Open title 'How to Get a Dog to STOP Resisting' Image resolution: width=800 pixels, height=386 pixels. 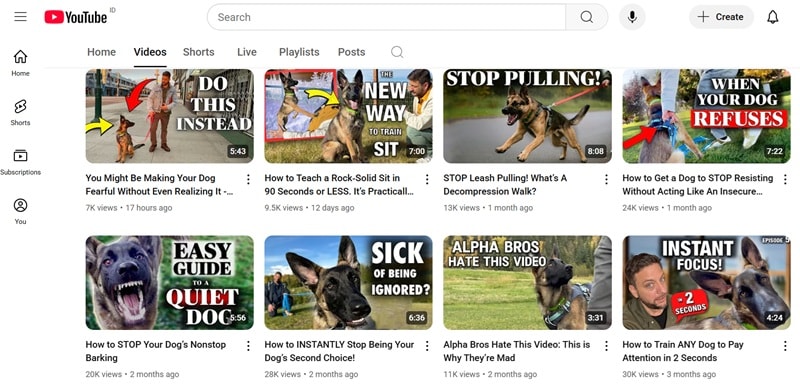coord(697,185)
